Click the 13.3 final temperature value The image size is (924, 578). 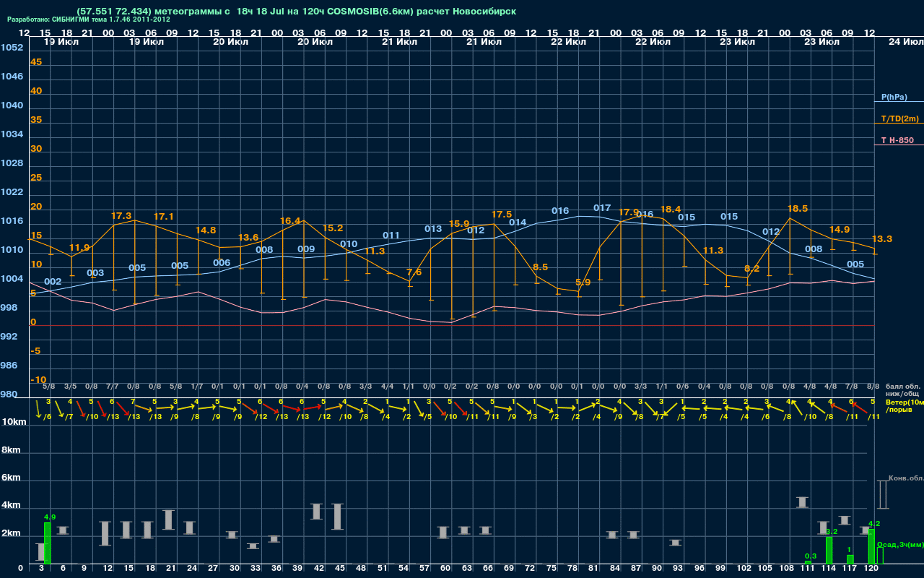(882, 239)
